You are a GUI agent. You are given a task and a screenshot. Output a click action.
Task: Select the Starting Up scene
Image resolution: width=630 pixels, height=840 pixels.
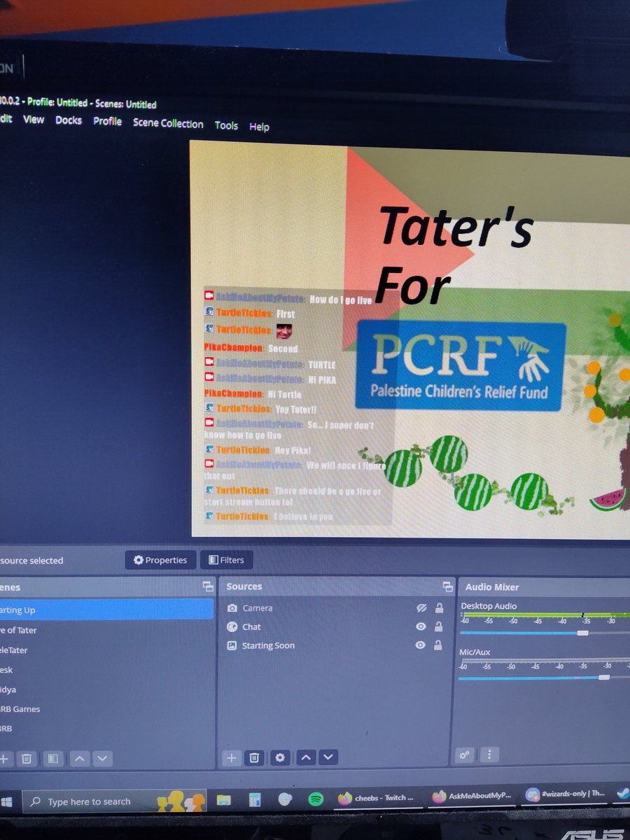(106, 610)
